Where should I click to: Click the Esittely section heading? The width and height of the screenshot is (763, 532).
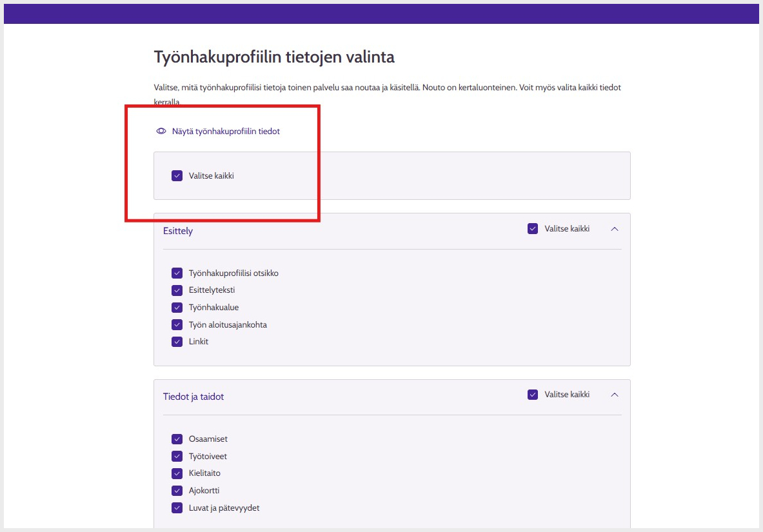click(x=178, y=231)
